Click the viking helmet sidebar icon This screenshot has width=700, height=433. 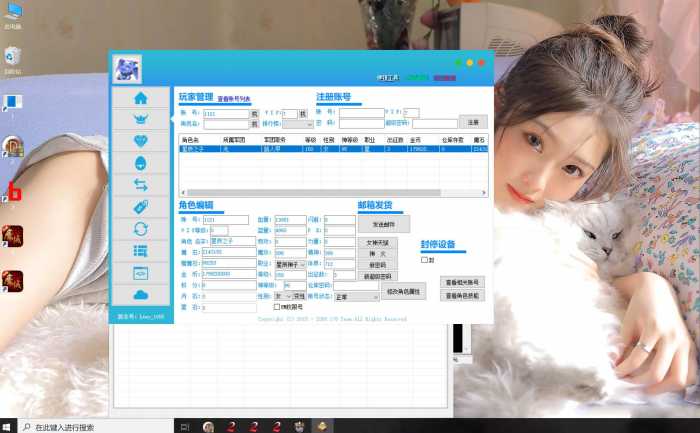point(140,119)
